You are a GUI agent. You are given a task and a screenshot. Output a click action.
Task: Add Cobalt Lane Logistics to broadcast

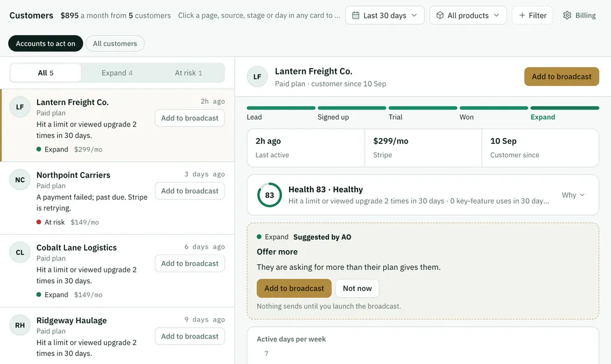pyautogui.click(x=190, y=263)
